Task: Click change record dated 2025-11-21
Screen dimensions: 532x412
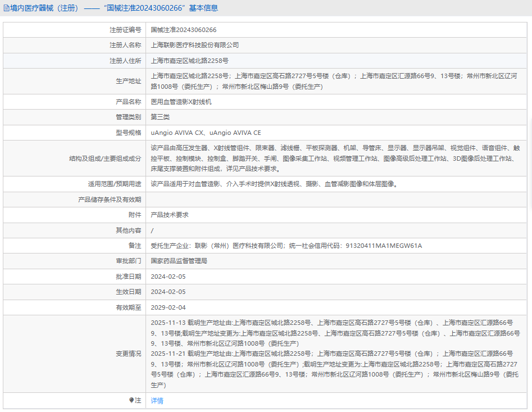Action: click(x=334, y=369)
